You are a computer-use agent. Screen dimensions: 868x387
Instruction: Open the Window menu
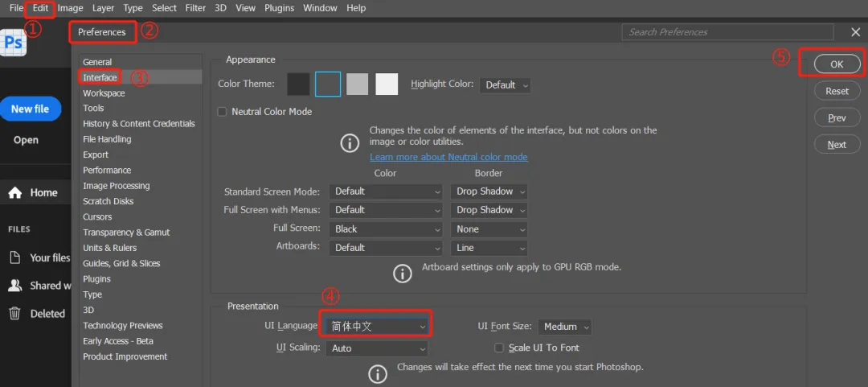point(320,8)
